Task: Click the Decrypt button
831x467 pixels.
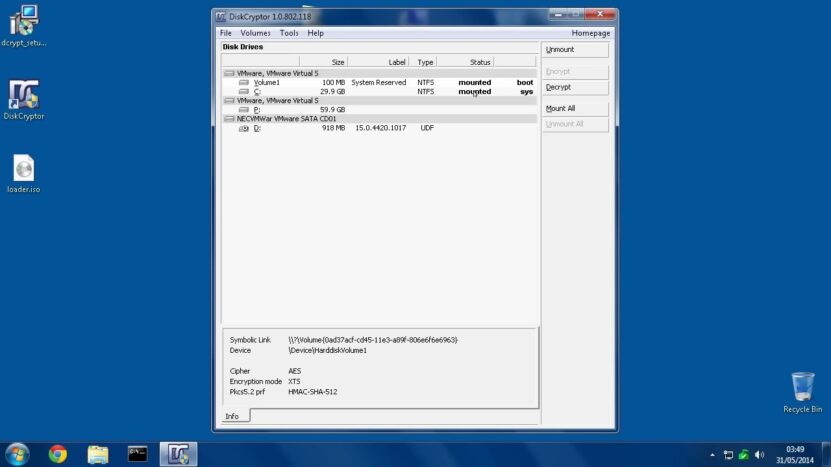Action: tap(575, 87)
